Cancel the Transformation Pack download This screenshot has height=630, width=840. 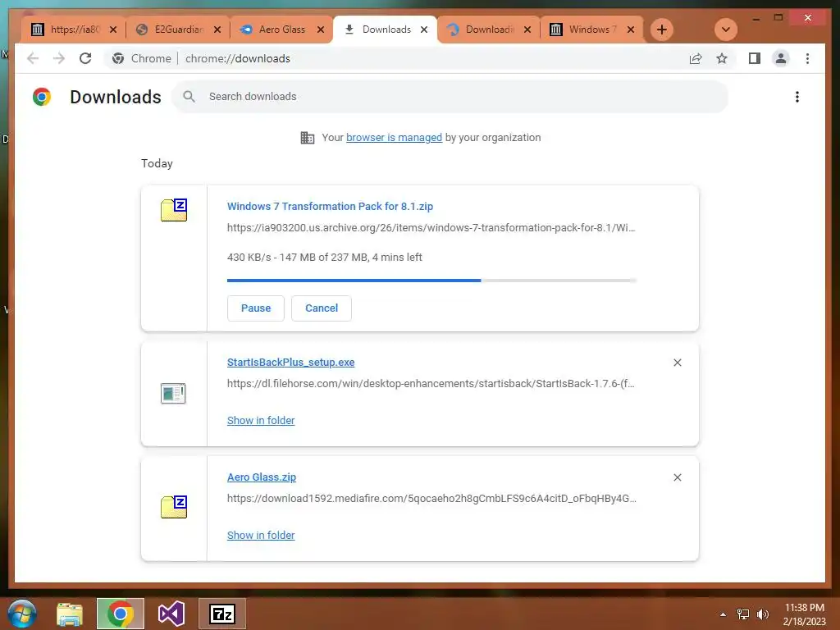(322, 308)
